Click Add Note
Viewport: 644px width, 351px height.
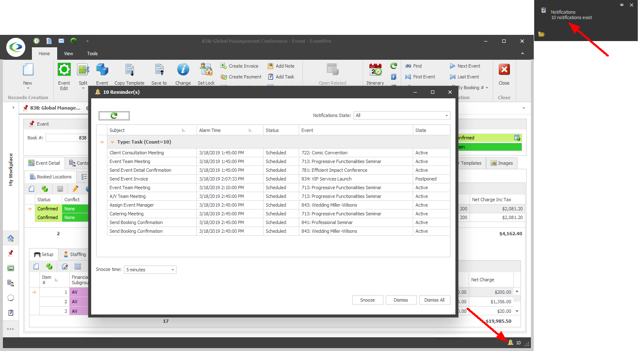tap(281, 66)
